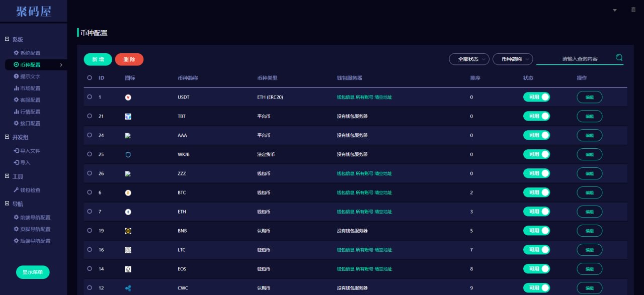Click the BNB coin icon
The width and height of the screenshot is (644, 295).
pyautogui.click(x=128, y=231)
